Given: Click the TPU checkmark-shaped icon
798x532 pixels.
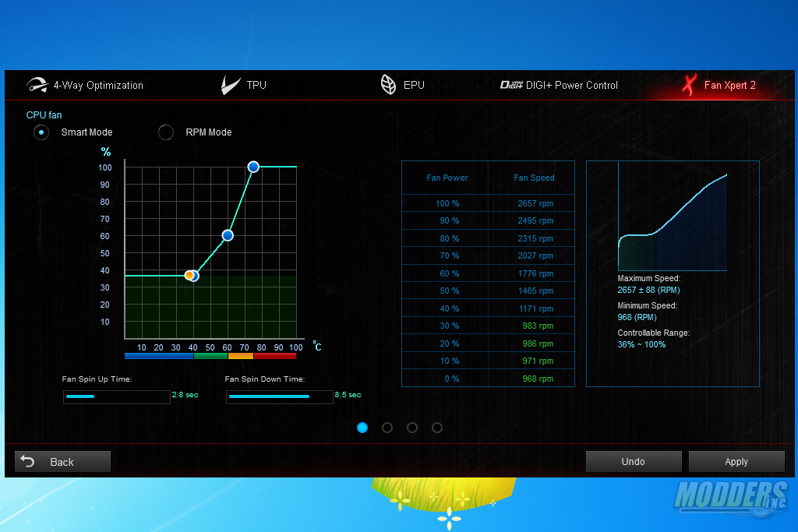Looking at the screenshot, I should click(231, 85).
